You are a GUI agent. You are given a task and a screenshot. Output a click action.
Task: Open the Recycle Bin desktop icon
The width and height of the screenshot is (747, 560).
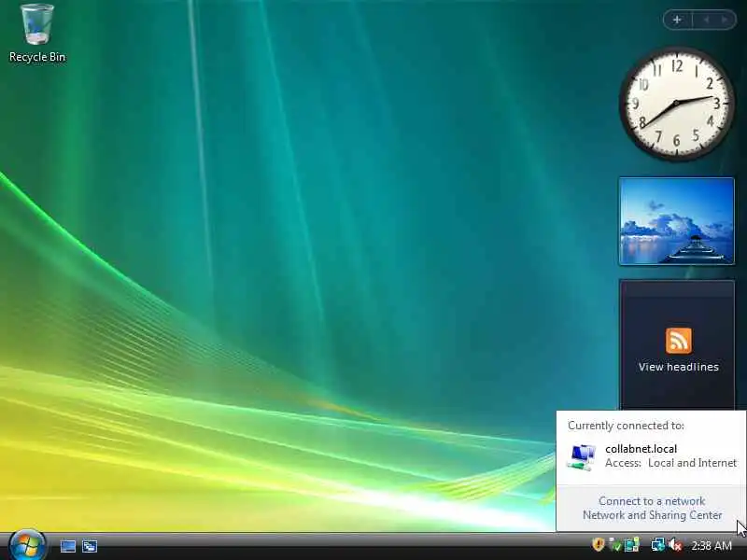tap(37, 34)
